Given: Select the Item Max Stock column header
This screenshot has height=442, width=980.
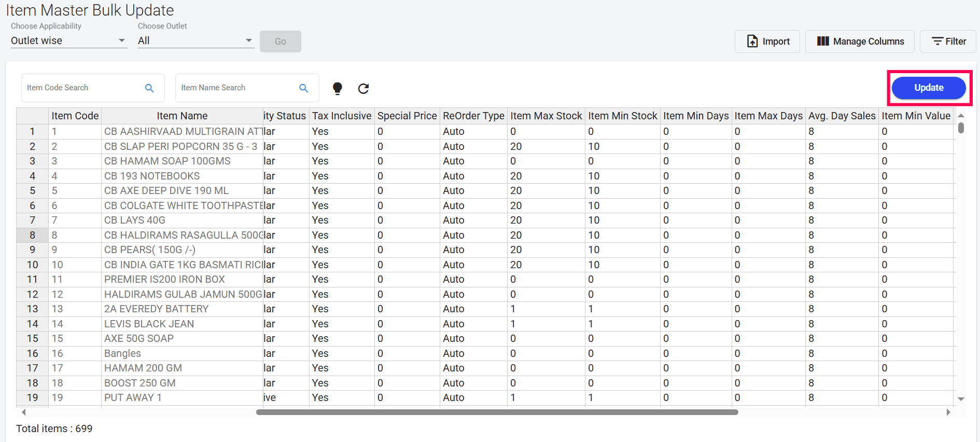Looking at the screenshot, I should (546, 116).
